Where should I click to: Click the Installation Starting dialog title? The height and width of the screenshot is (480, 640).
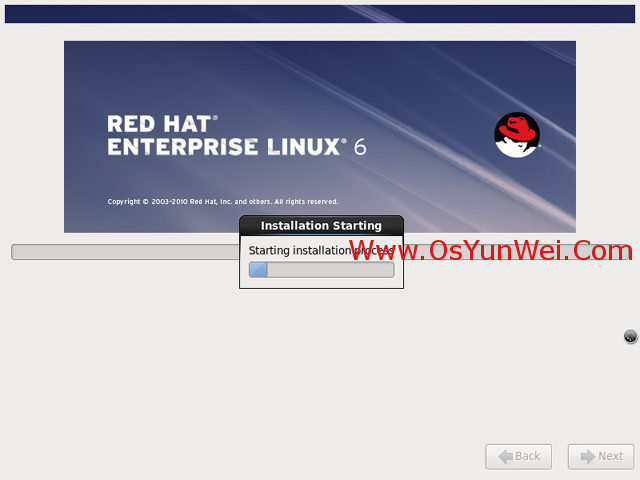(321, 226)
